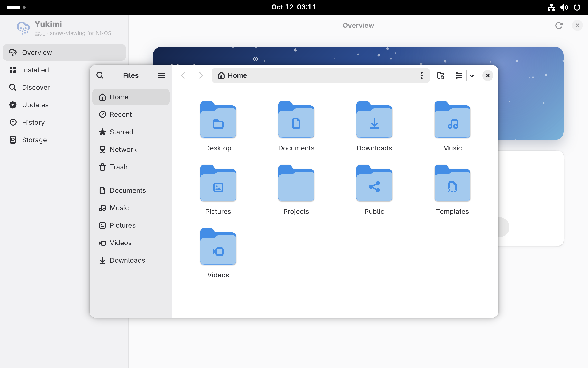Open Pictures bookmark in Files sidebar
The width and height of the screenshot is (588, 368).
[x=131, y=225]
